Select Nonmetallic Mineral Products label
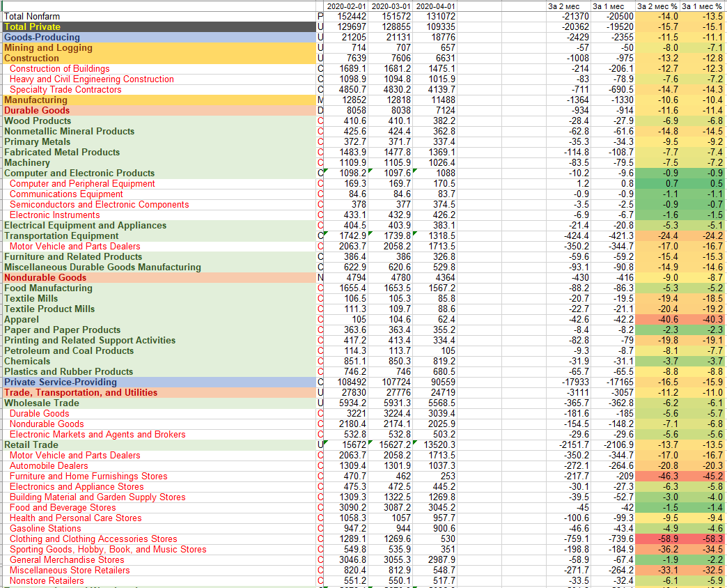The height and width of the screenshot is (588, 727). click(69, 131)
